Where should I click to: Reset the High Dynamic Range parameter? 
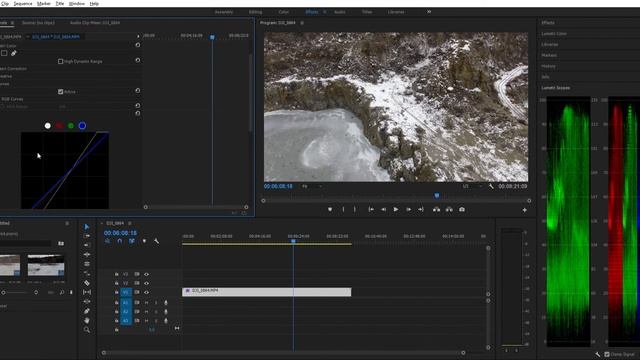[x=138, y=60]
